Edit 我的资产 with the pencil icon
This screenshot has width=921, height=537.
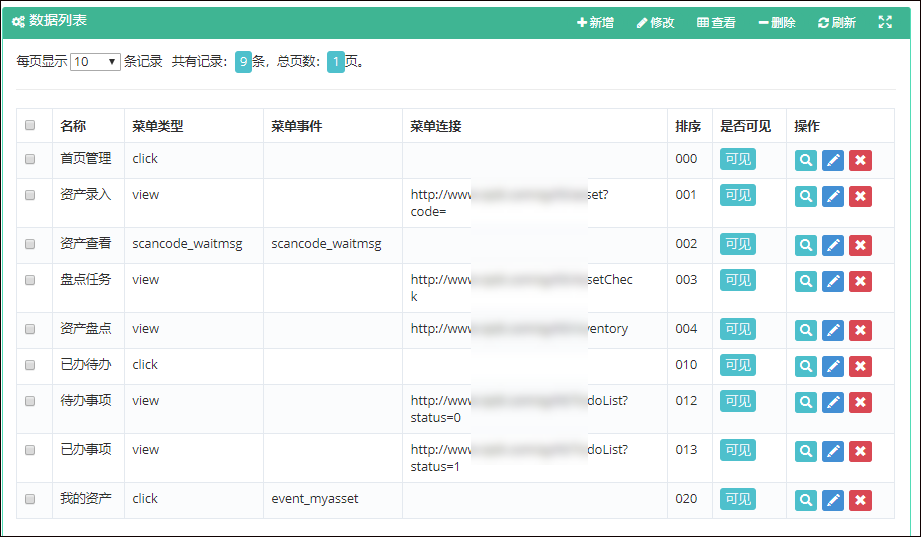click(x=833, y=500)
